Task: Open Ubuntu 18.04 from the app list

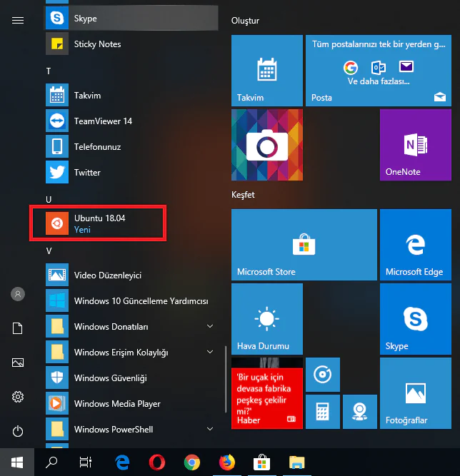Action: pos(99,223)
